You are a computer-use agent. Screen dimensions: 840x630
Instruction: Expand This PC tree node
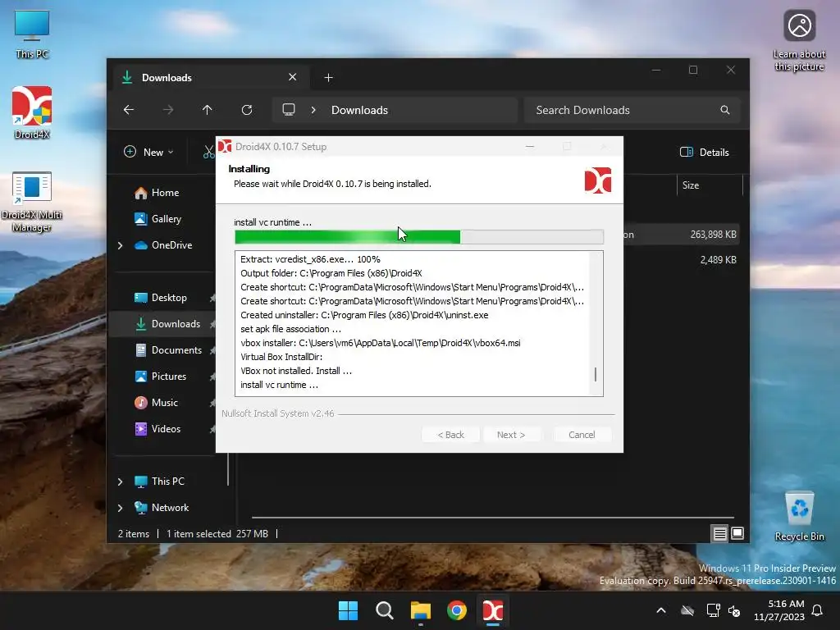(x=120, y=482)
